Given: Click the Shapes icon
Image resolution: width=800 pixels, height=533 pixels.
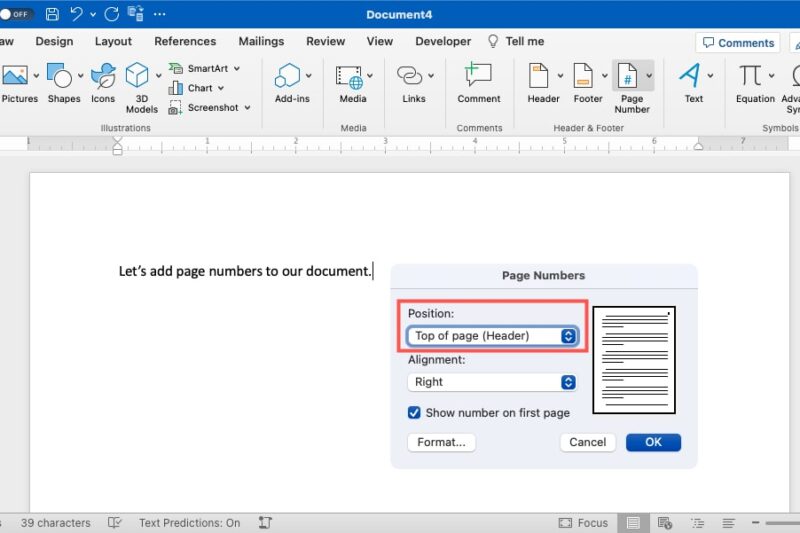Looking at the screenshot, I should 59,75.
